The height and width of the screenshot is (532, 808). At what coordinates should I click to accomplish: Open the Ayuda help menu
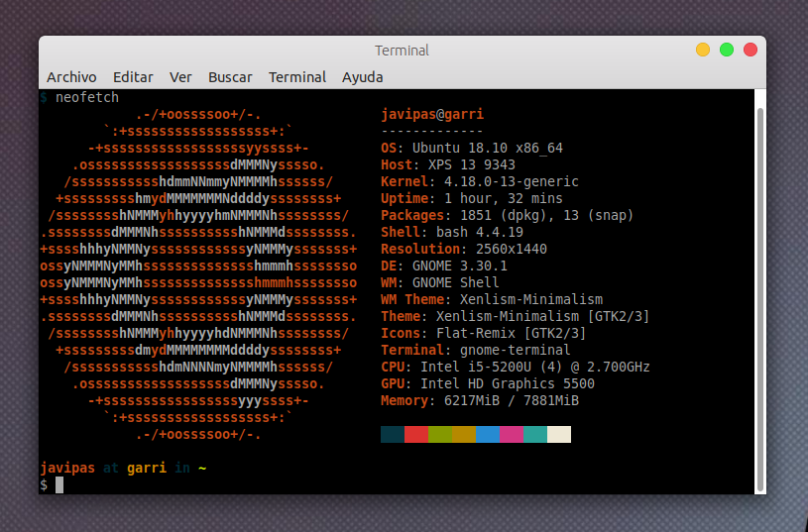coord(362,77)
